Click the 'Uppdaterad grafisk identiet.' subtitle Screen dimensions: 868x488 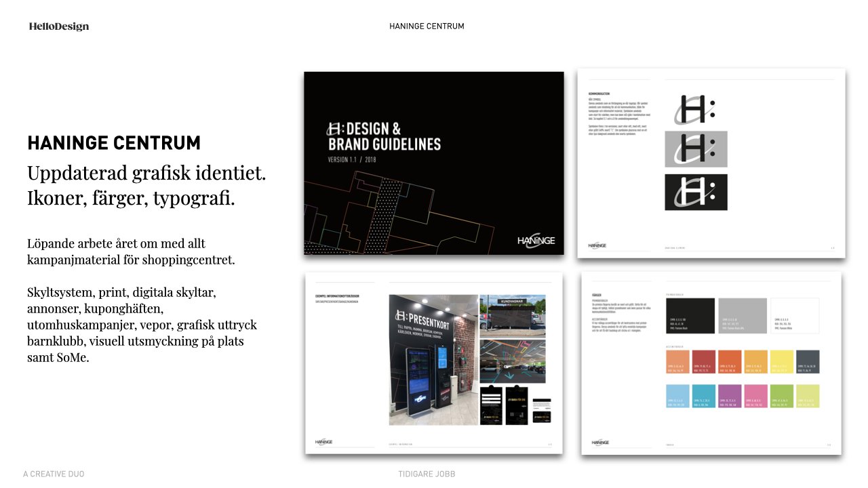point(146,174)
